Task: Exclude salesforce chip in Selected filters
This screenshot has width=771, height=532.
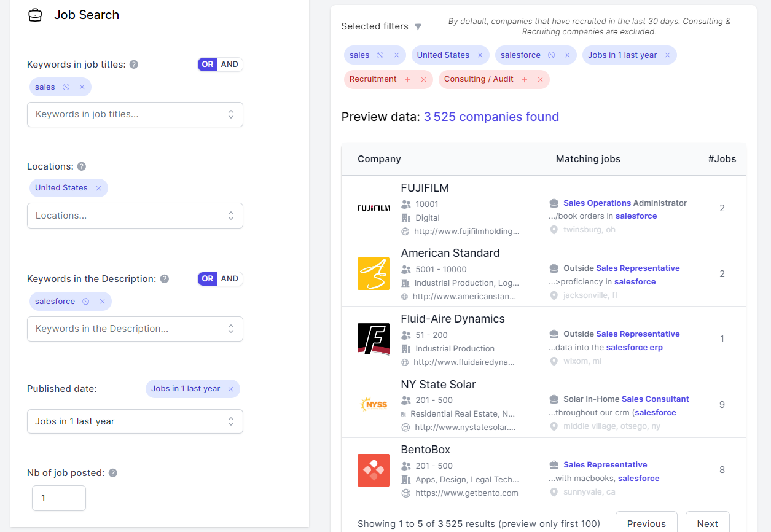Action: coord(551,55)
